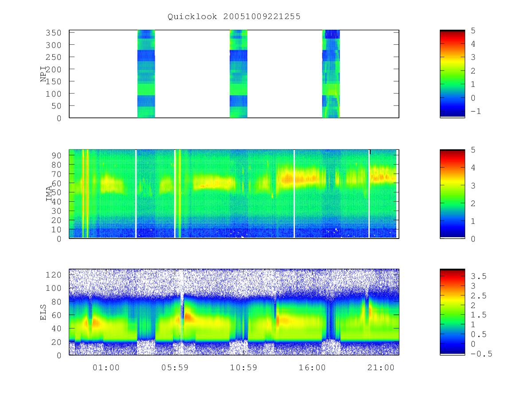The width and height of the screenshot is (532, 399).
Task: Click the third NPI data stripe
Action: pos(331,74)
